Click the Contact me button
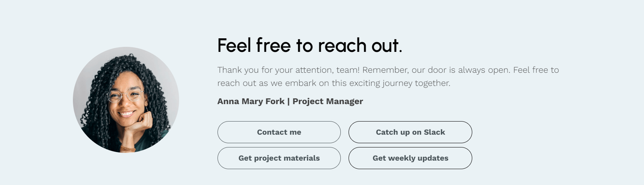Screen dimensions: 644x185 (x=279, y=132)
